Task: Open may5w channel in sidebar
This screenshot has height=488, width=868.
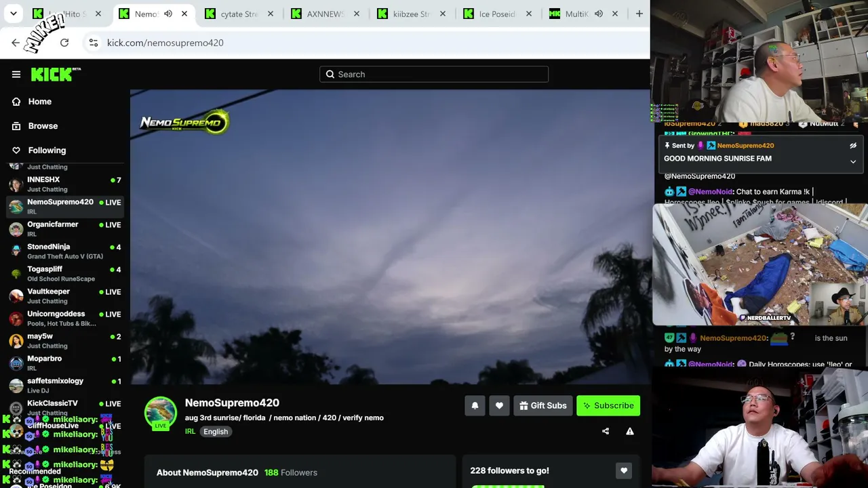Action: (x=65, y=340)
